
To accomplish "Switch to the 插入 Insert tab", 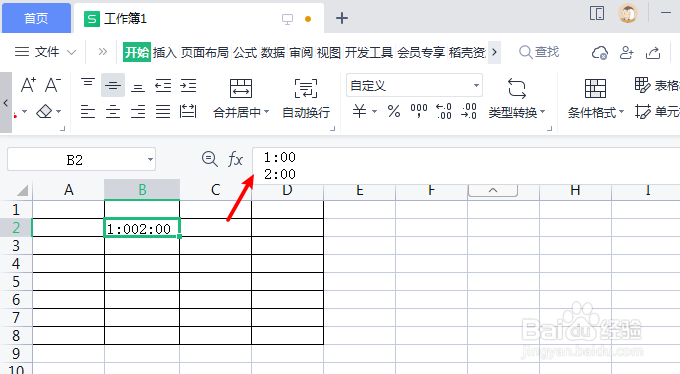I will 164,52.
